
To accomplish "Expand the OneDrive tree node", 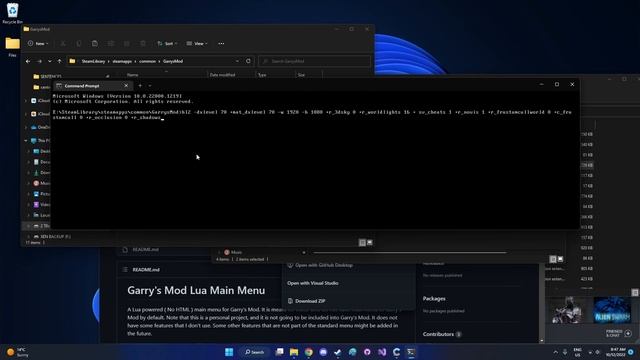I will pos(26,127).
